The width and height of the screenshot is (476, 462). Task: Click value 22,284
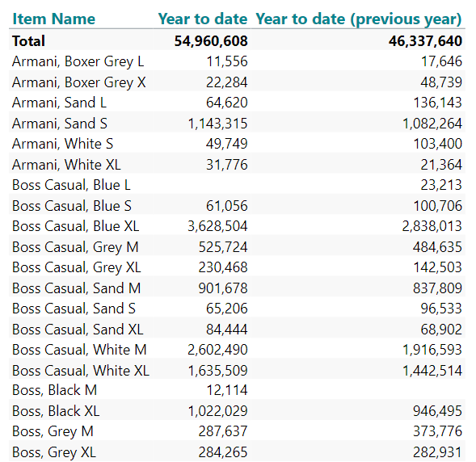(227, 82)
